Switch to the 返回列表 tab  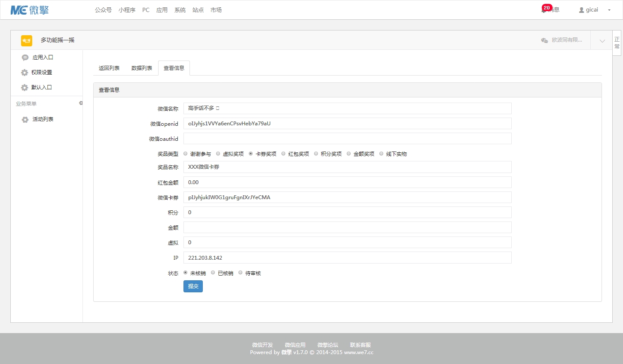coord(109,68)
